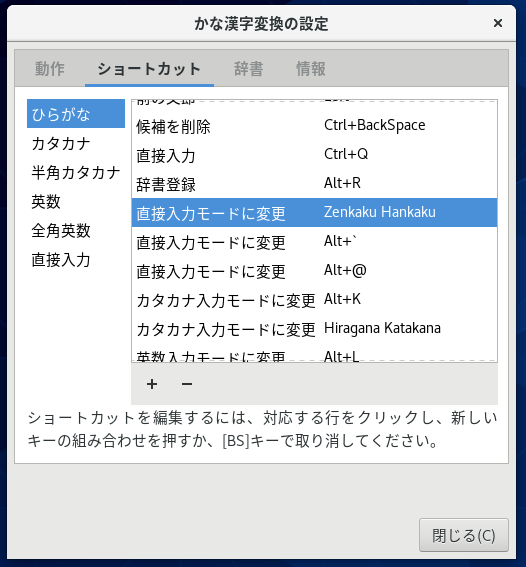Select カタカナ in the mode list
Screen dimensions: 526x567
click(x=76, y=143)
